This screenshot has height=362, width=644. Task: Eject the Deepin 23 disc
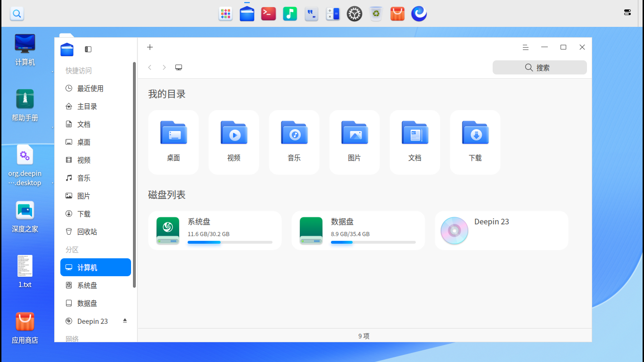pyautogui.click(x=125, y=321)
